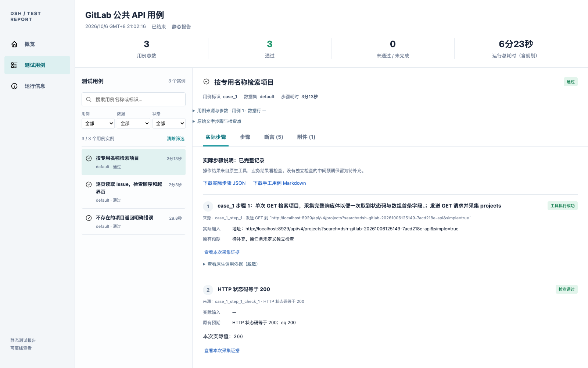Open the 用例 filter dropdown

pyautogui.click(x=98, y=123)
